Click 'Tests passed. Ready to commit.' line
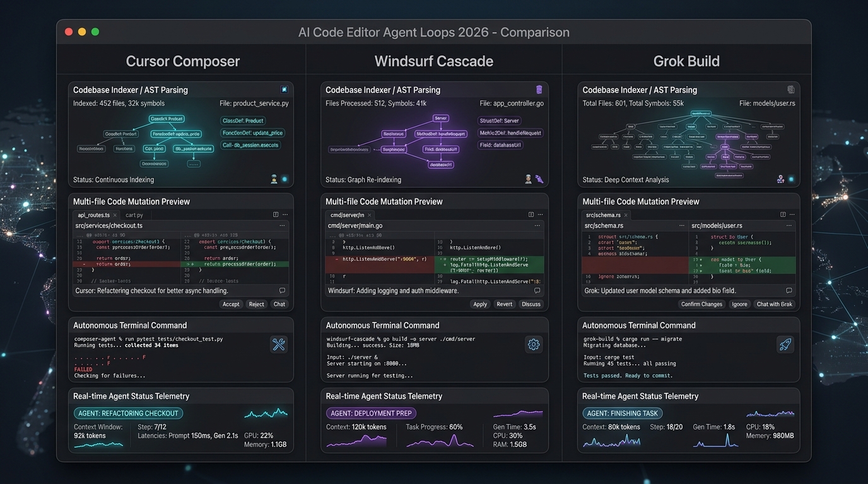The height and width of the screenshot is (484, 868). coord(628,376)
